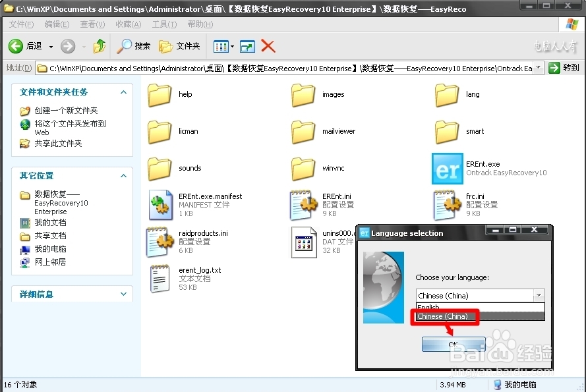Select the lang folder icon
This screenshot has height=392, width=586.
tap(447, 95)
